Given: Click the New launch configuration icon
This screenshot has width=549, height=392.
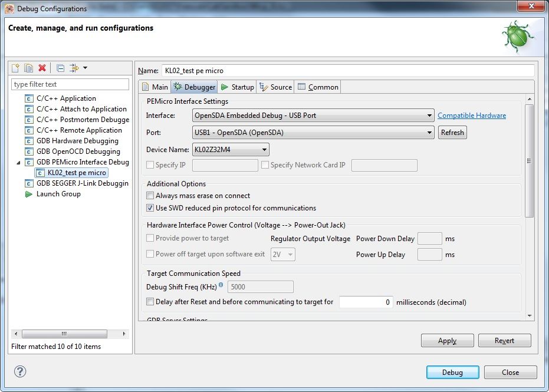Looking at the screenshot, I should [x=15, y=68].
